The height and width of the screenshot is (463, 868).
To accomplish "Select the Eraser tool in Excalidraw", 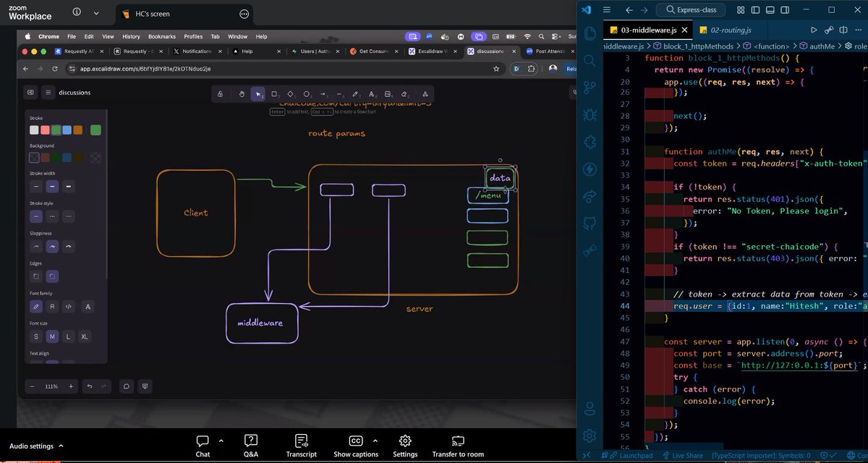I will tap(404, 94).
